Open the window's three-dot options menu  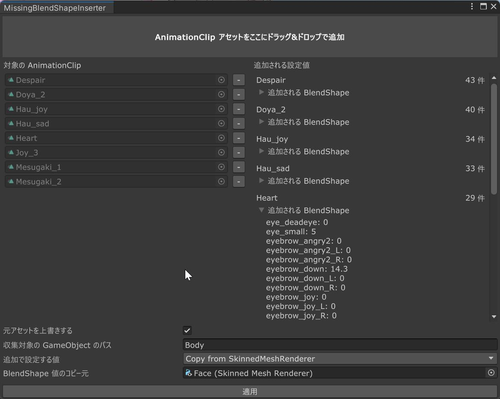coord(472,6)
